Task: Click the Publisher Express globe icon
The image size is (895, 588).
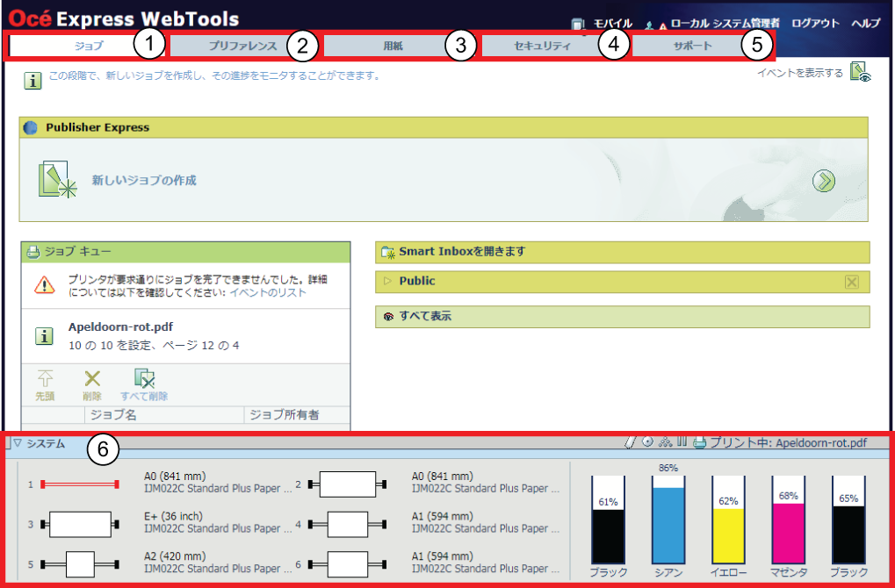Action: [x=30, y=128]
